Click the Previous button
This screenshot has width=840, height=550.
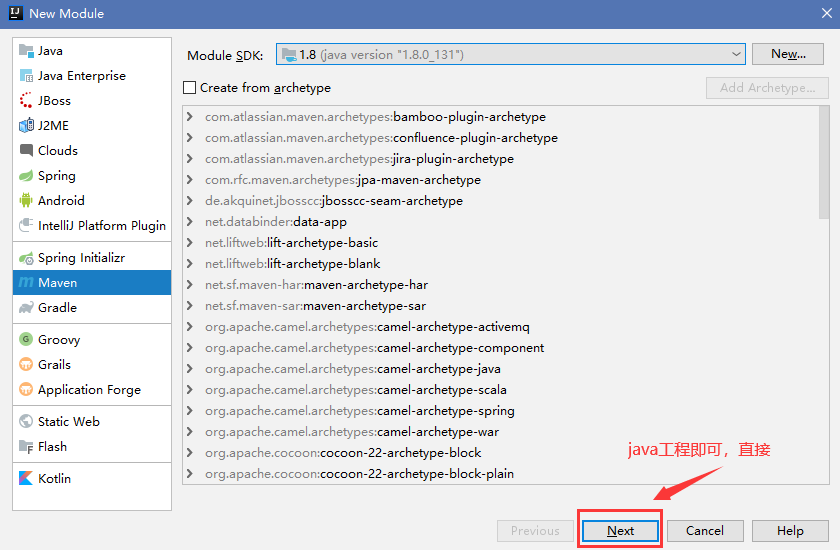[535, 531]
